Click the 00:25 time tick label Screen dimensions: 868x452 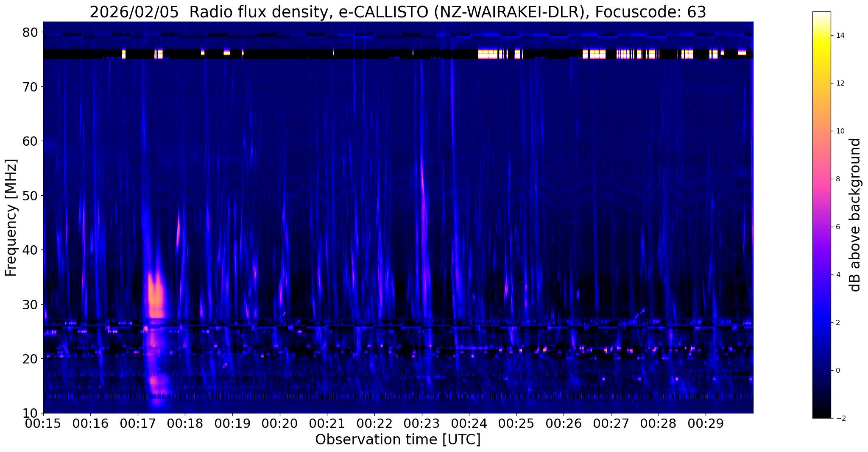pos(516,423)
